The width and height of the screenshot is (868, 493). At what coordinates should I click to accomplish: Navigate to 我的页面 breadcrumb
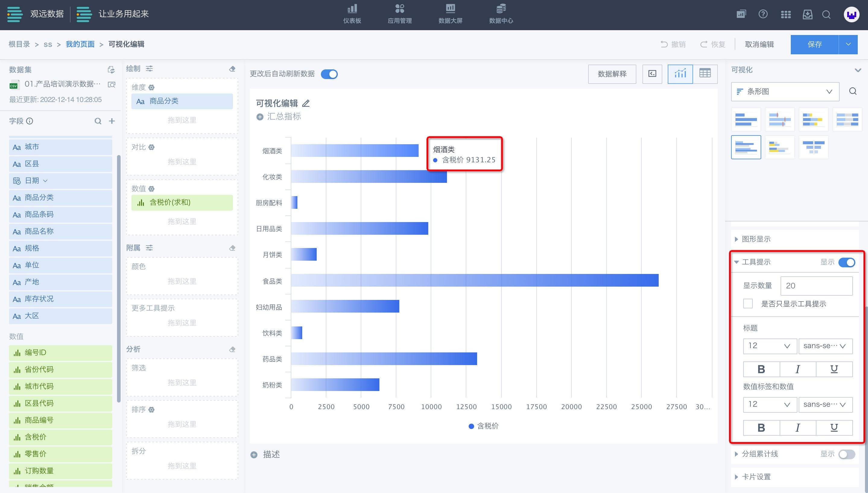(x=80, y=44)
